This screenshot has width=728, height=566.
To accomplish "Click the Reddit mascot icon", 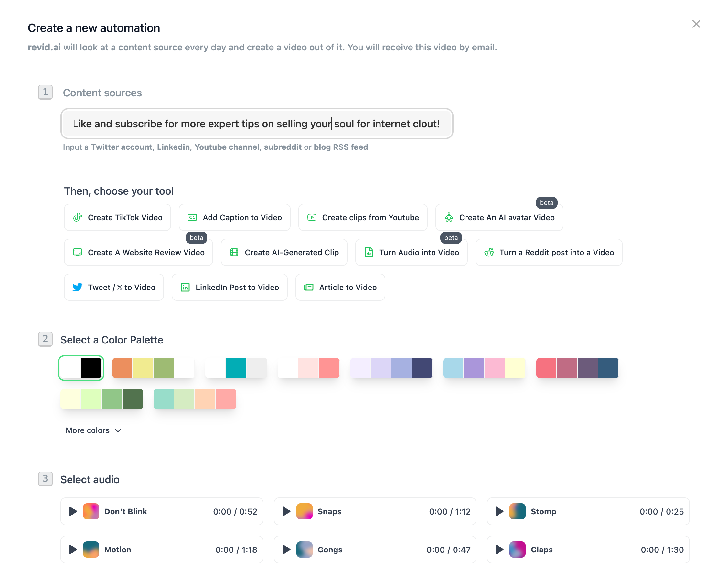I will click(489, 253).
